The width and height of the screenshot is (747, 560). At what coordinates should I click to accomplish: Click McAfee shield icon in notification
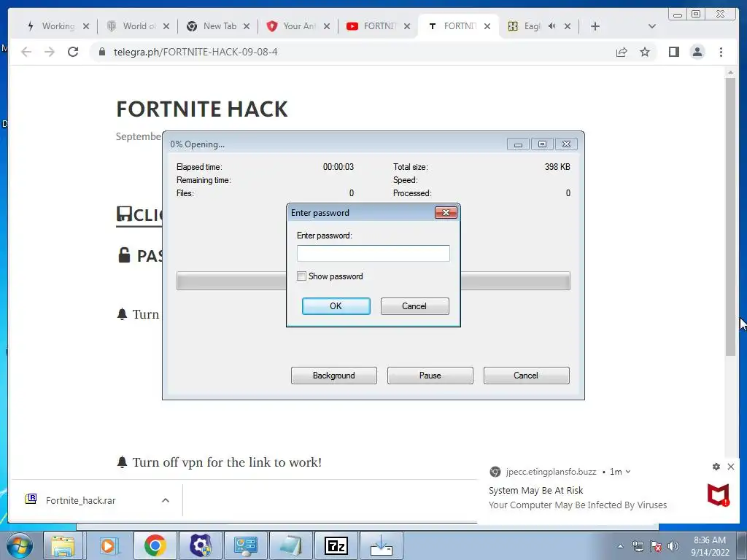point(718,495)
